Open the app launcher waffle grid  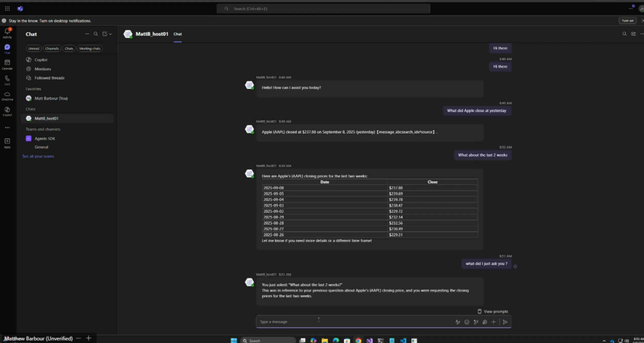tap(8, 9)
